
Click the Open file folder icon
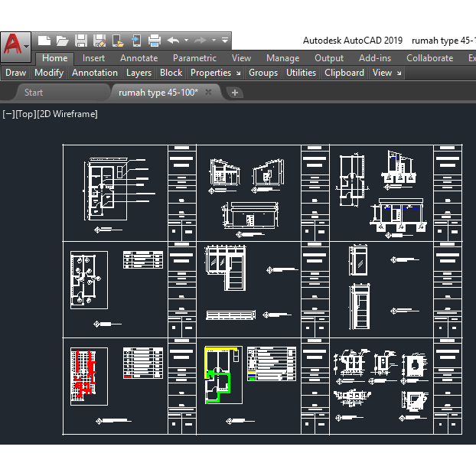[62, 41]
